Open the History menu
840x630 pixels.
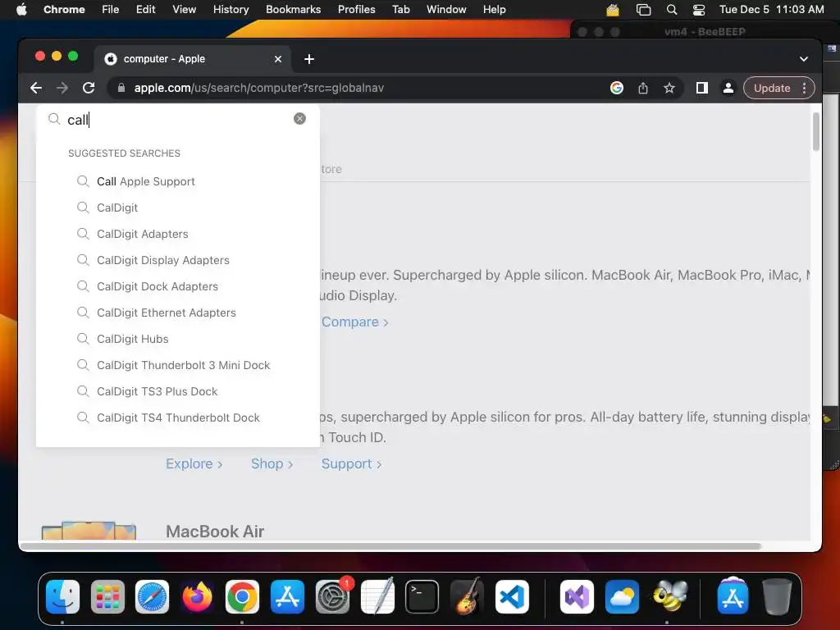tap(231, 9)
